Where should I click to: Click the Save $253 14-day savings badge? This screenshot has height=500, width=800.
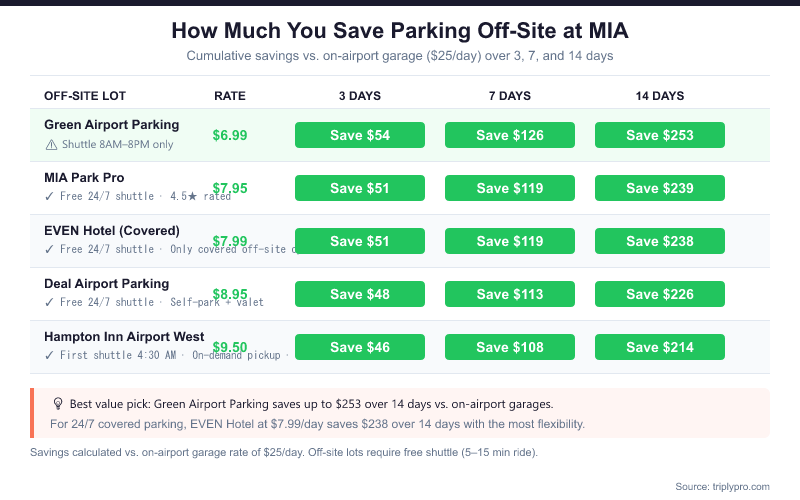(660, 135)
